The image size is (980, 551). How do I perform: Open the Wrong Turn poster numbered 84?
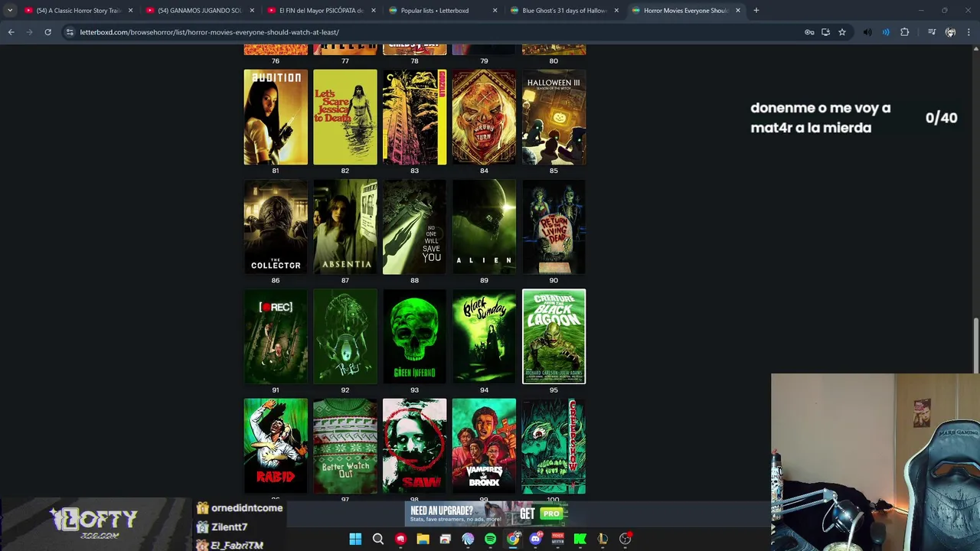tap(484, 117)
